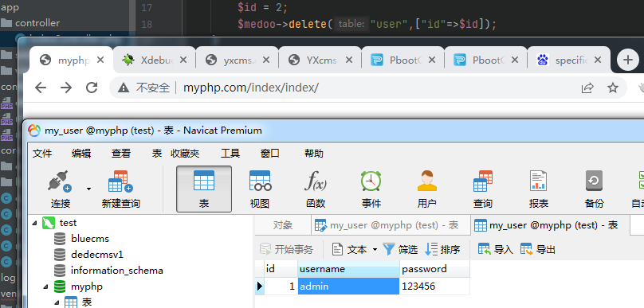644x308 pixels.
Task: Select the bluecms database
Action: (x=90, y=239)
